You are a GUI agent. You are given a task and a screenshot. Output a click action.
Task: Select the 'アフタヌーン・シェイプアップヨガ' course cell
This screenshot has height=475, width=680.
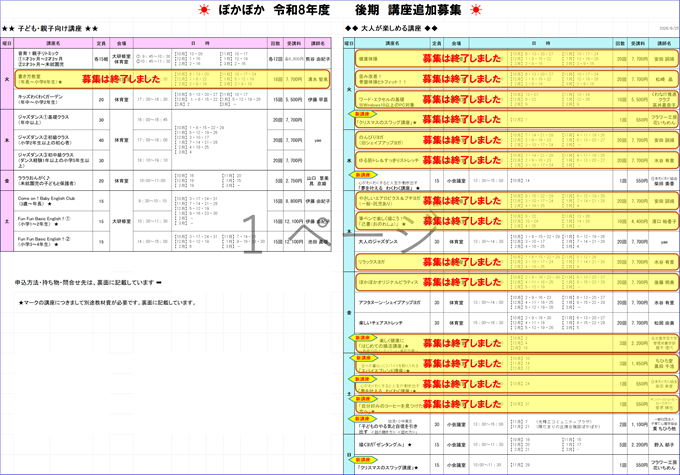coord(392,302)
